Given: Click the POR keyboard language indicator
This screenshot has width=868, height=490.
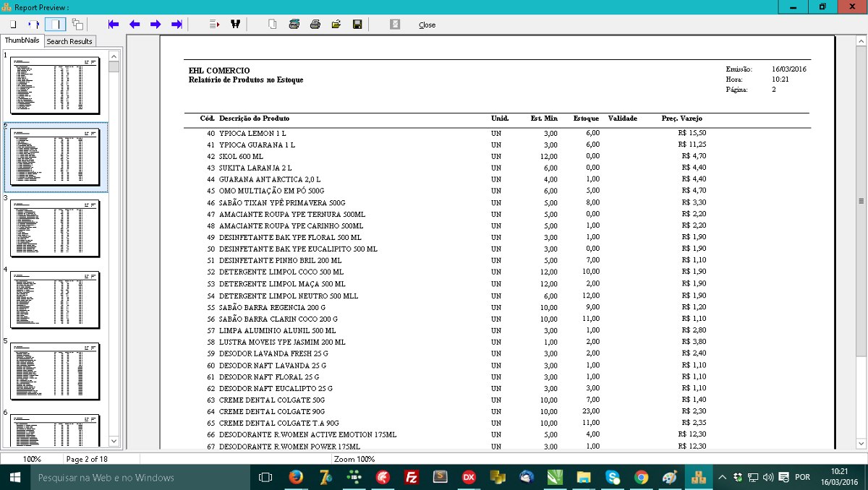Looking at the screenshot, I should (x=803, y=477).
